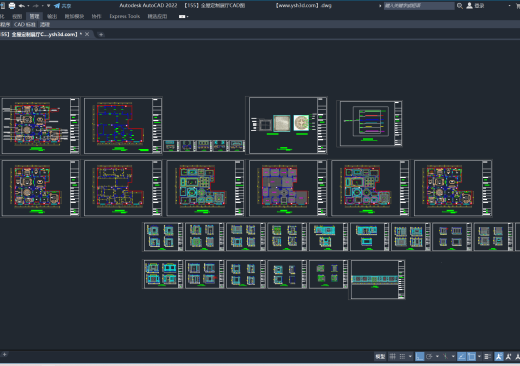Viewport: 520px width, 366px height.
Task: Click the annotation auto-scale icon
Action: 508,357
